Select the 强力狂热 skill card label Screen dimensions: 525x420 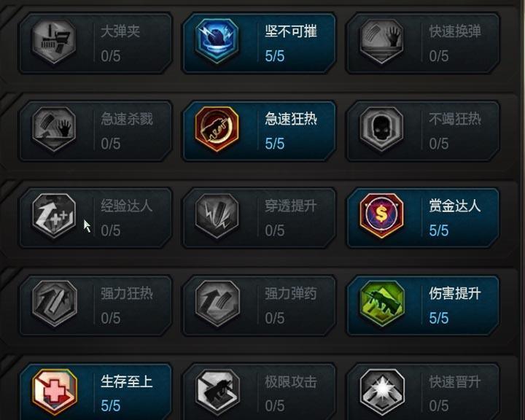(127, 294)
